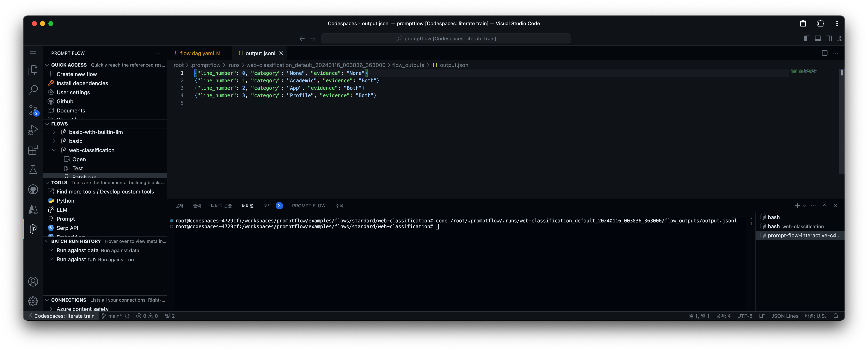Close the output.jsonl tab
This screenshot has width=868, height=351.
tap(281, 53)
